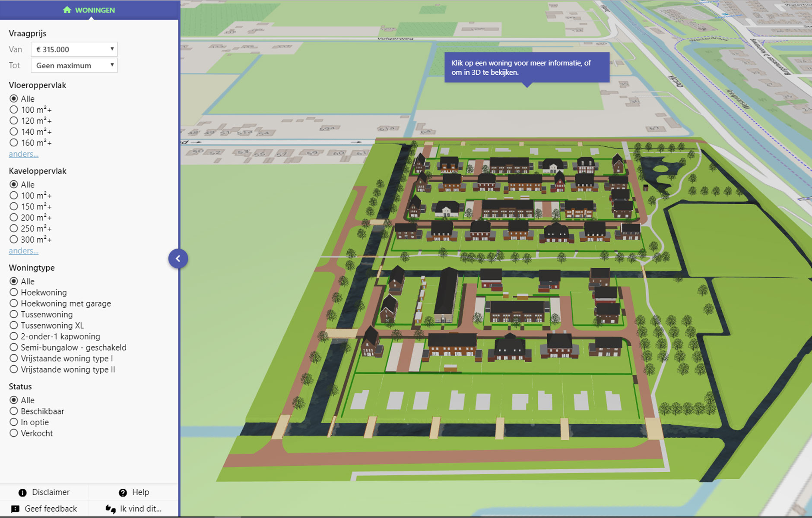Open the Van minimum price dropdown

pos(74,49)
